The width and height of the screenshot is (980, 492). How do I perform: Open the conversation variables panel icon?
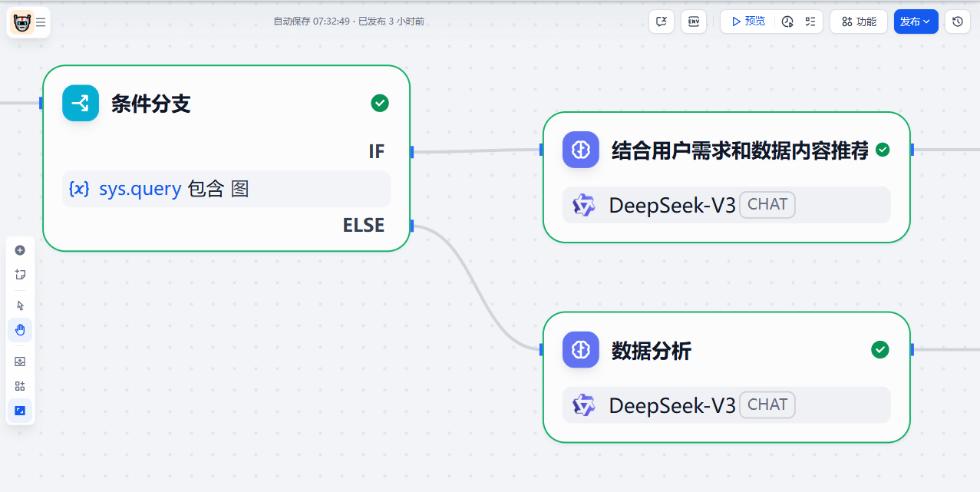click(x=662, y=21)
